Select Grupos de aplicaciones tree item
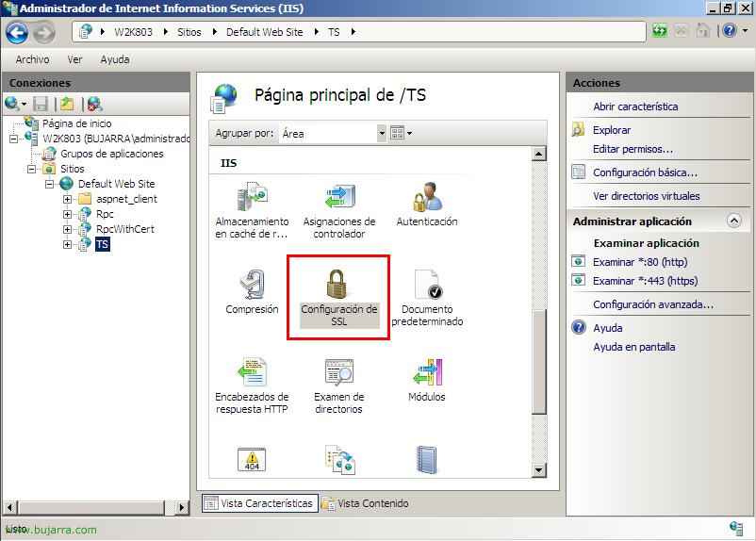 [x=112, y=154]
